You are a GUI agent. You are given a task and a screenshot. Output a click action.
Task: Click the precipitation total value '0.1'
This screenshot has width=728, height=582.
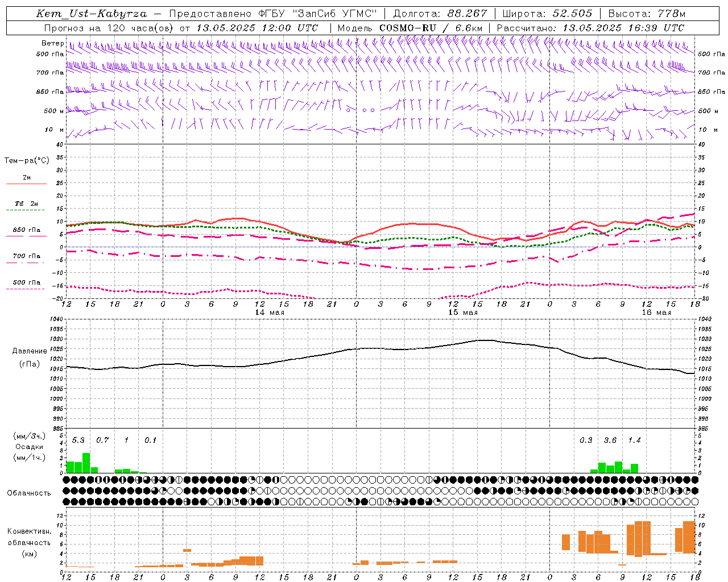[150, 440]
